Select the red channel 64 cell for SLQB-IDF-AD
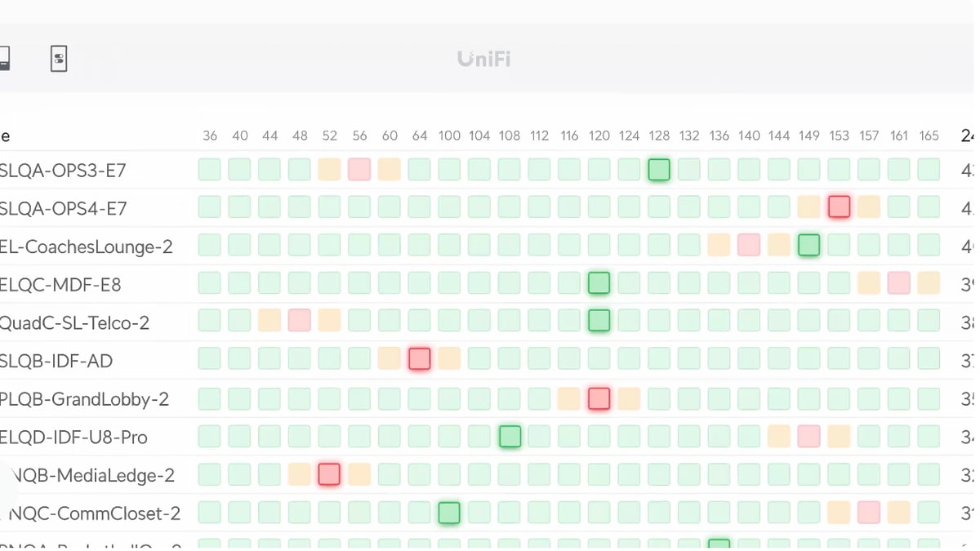Viewport: 980px width, 551px height. (x=420, y=358)
